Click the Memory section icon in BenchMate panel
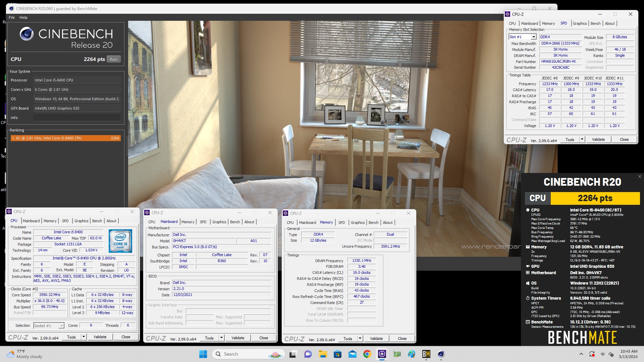The height and width of the screenshot is (362, 644). point(528,247)
